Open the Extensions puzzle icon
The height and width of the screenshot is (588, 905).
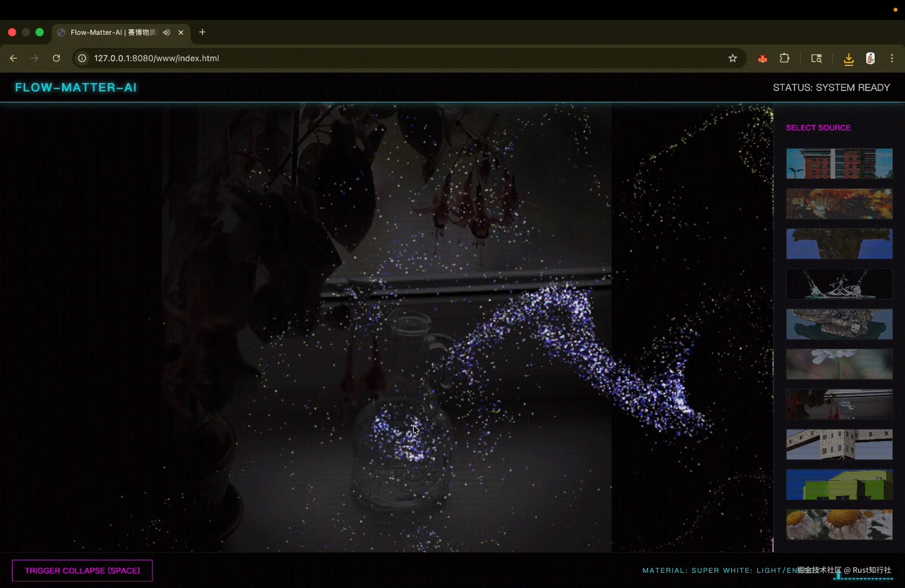[x=784, y=58]
